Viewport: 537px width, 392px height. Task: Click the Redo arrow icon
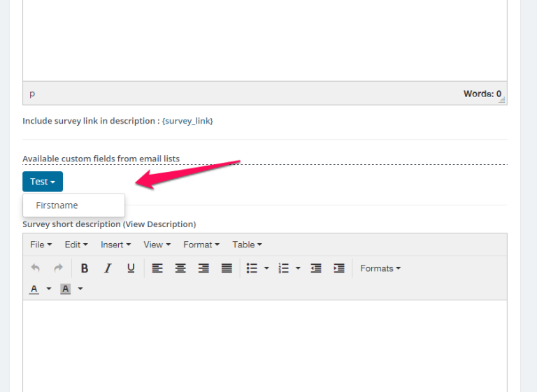[59, 268]
